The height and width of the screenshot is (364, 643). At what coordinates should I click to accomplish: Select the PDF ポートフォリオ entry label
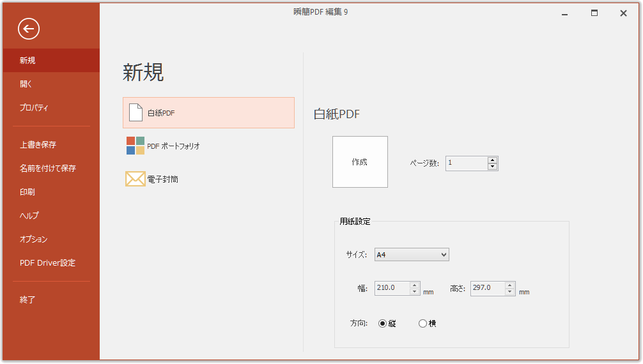[173, 146]
